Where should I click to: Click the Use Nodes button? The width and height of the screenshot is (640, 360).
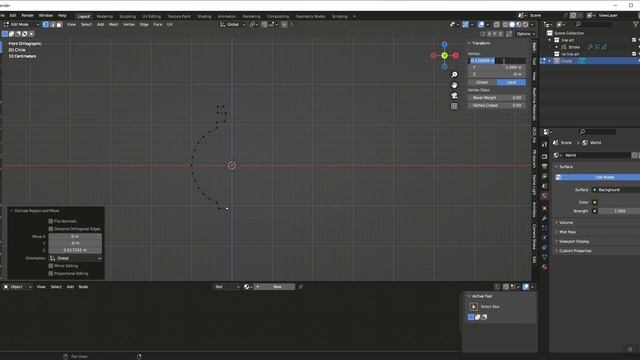click(x=598, y=177)
